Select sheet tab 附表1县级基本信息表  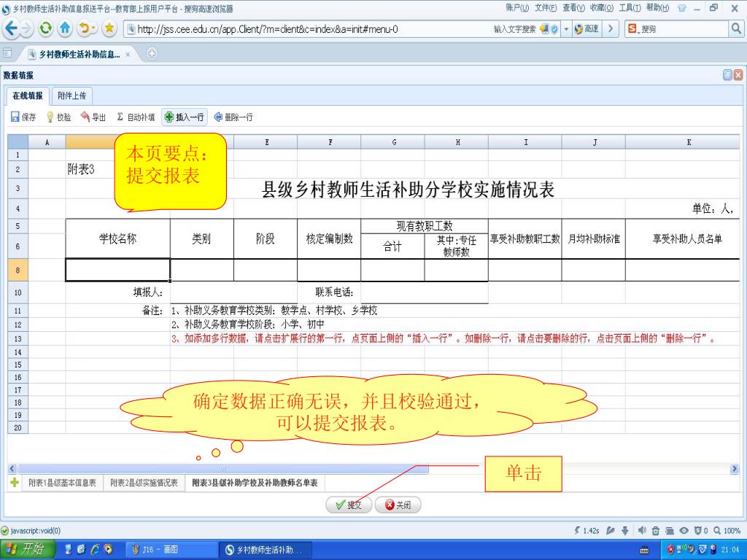62,483
